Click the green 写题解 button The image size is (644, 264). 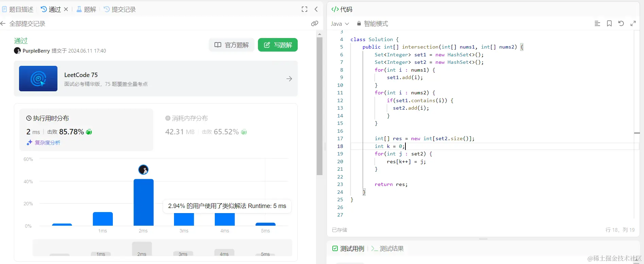pos(278,45)
